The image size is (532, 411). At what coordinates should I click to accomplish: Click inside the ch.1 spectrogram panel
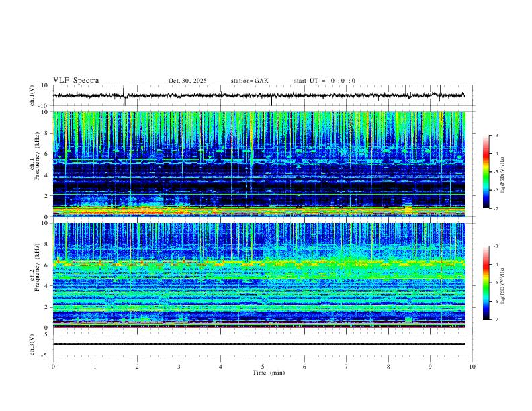[259, 164]
